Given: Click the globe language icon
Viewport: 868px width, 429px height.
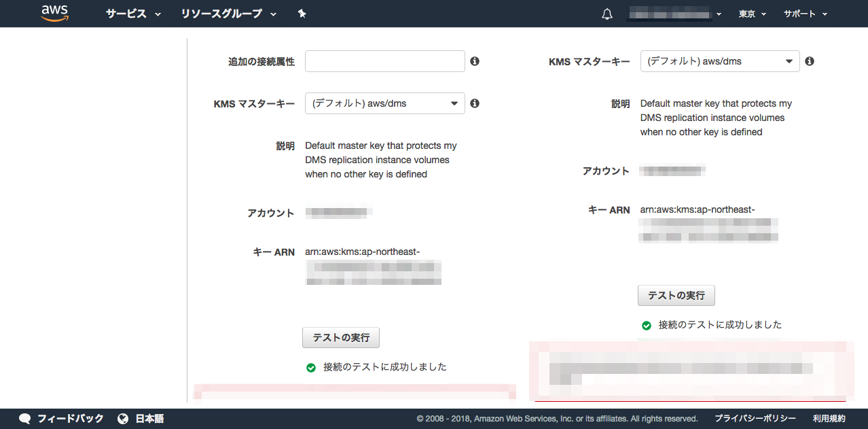Looking at the screenshot, I should [123, 419].
